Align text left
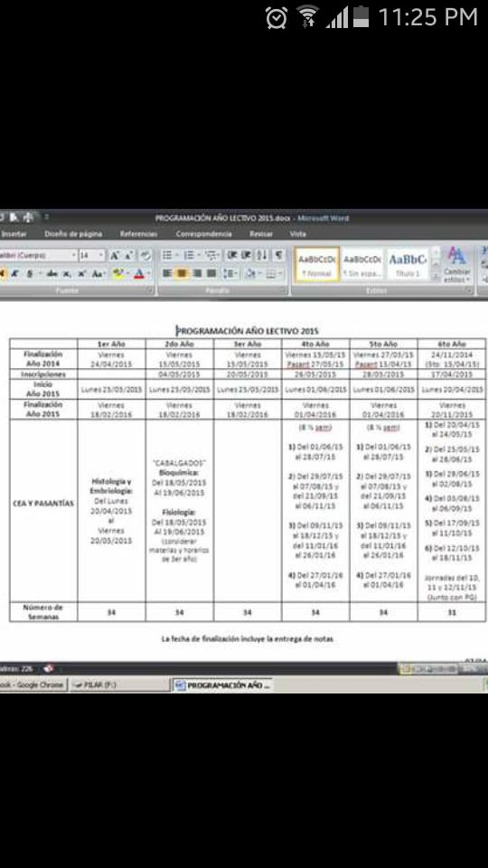Screen dimensions: 488x868 (167, 273)
